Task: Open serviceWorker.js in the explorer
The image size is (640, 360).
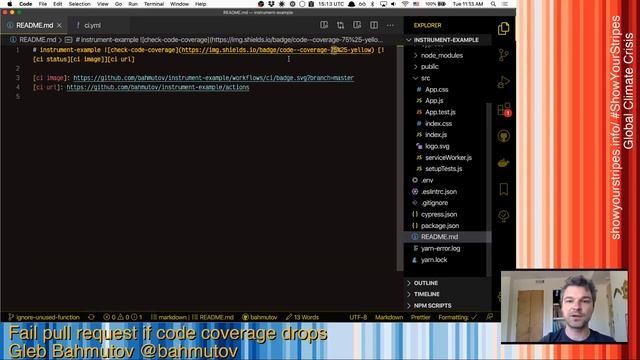Action: point(448,158)
